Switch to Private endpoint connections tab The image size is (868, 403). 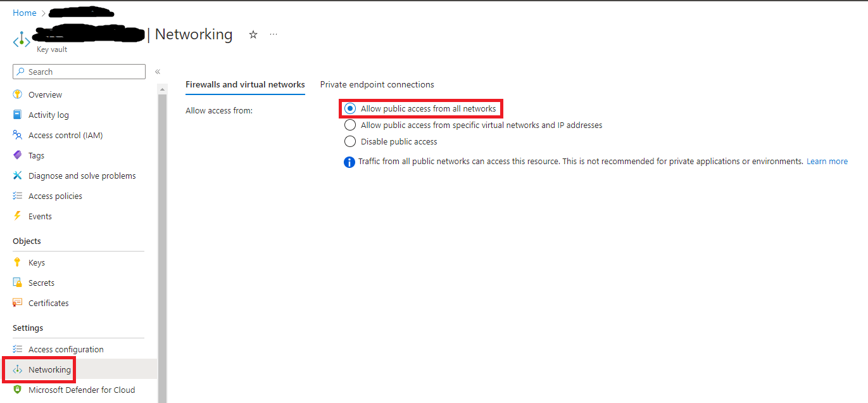coord(377,84)
